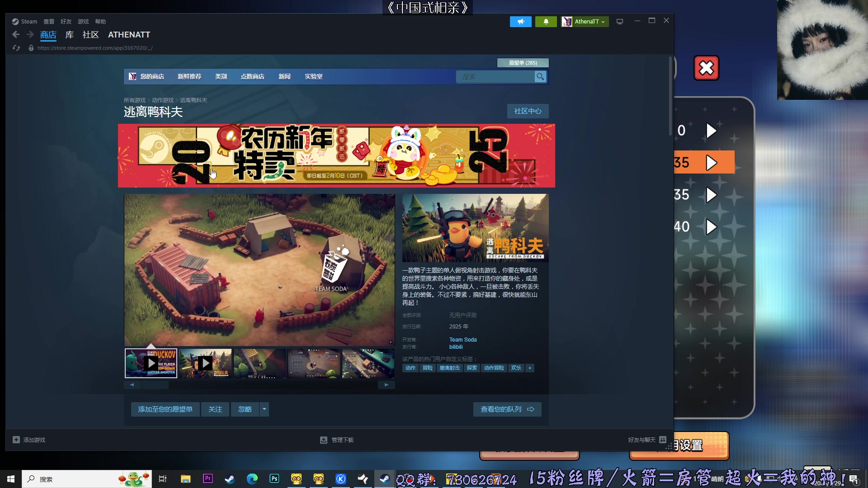Image resolution: width=868 pixels, height=488 pixels.
Task: Switch to the 库 tab
Action: [x=70, y=35]
